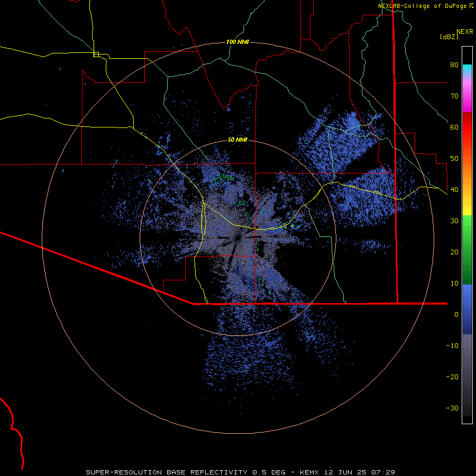The height and width of the screenshot is (476, 476).
Task: Click the 07:29 timestamp in caption
Action: (x=383, y=472)
